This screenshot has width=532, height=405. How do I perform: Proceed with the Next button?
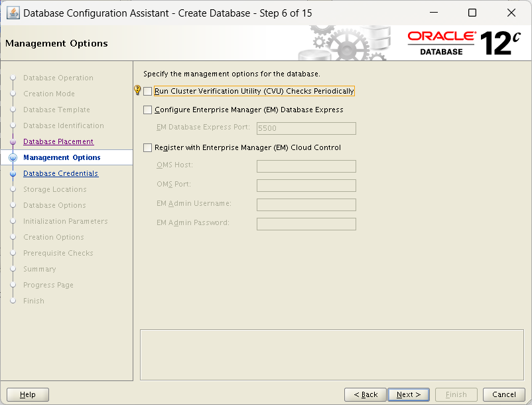point(409,394)
